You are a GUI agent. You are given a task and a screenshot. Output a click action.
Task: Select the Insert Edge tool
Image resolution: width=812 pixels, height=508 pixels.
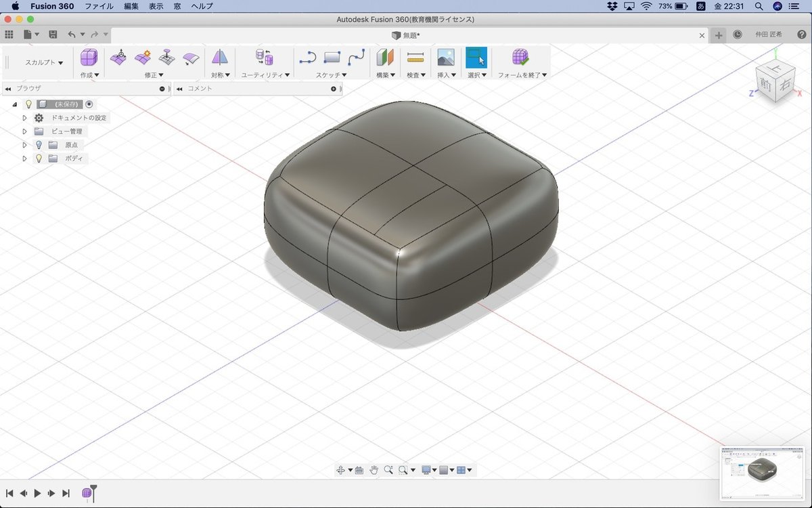(143, 58)
